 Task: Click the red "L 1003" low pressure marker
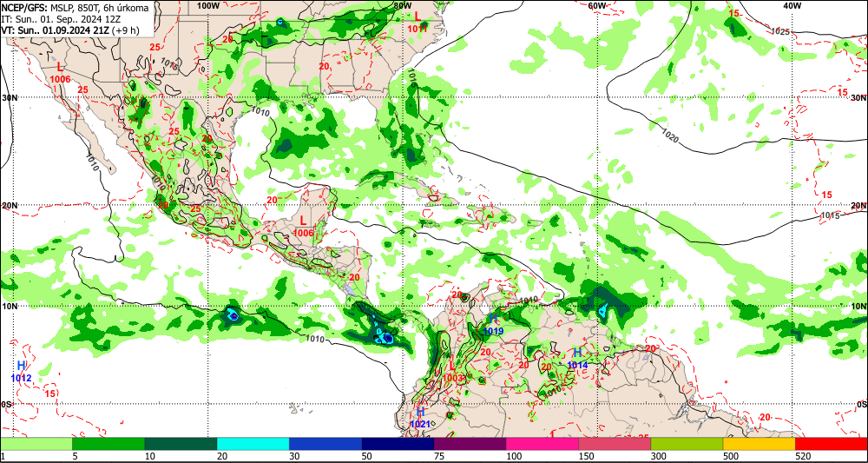pos(453,372)
